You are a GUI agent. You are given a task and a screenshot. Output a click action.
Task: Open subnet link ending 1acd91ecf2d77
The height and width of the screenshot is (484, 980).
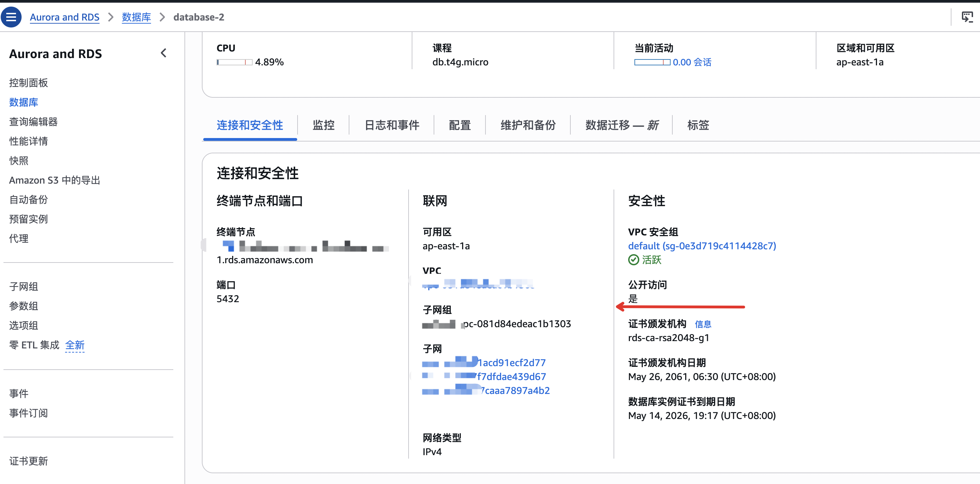484,363
